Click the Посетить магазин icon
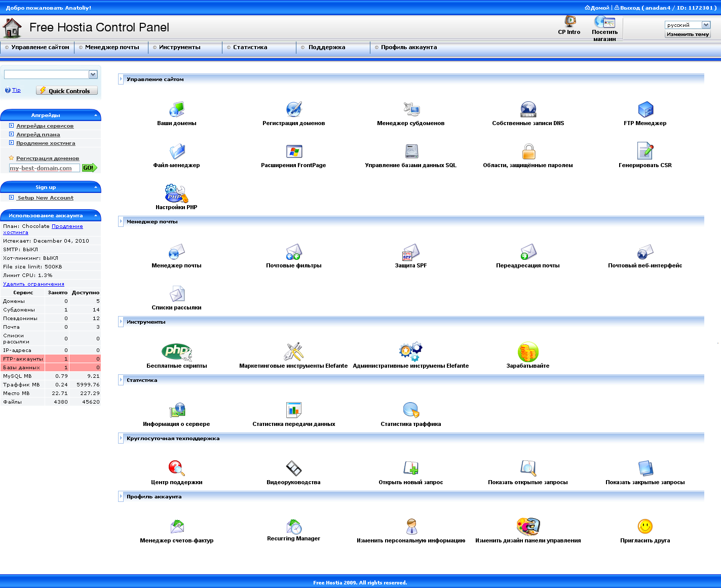 604,21
